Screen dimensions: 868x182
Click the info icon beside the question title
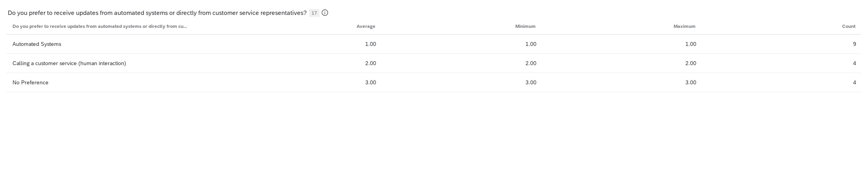(x=325, y=13)
